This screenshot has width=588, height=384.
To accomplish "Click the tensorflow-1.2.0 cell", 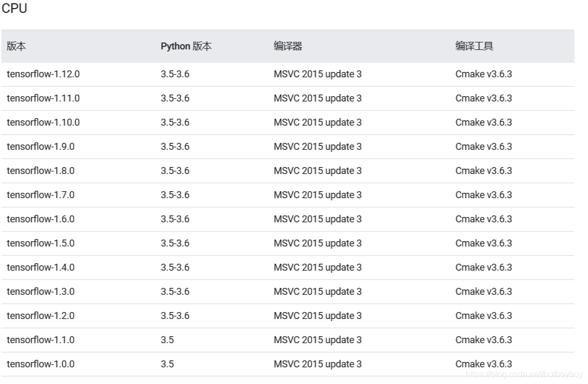I will pyautogui.click(x=40, y=316).
